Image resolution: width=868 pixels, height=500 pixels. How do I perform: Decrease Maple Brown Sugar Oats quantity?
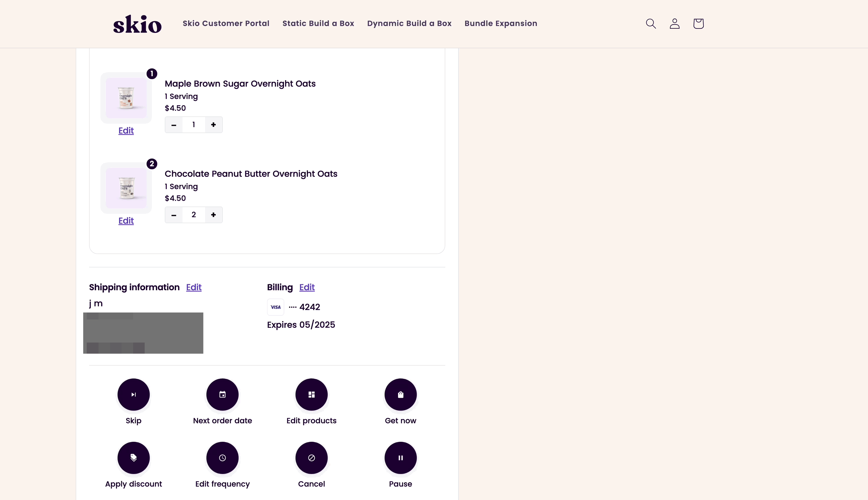tap(174, 125)
